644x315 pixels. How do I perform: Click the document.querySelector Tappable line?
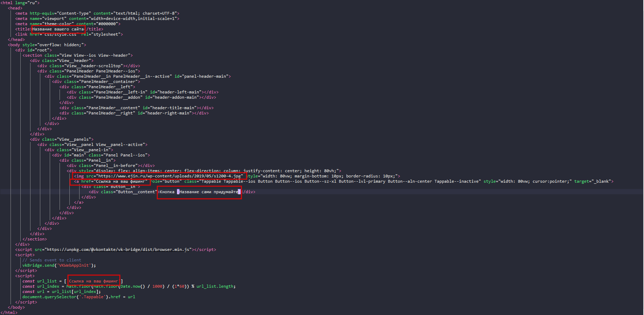[78, 297]
